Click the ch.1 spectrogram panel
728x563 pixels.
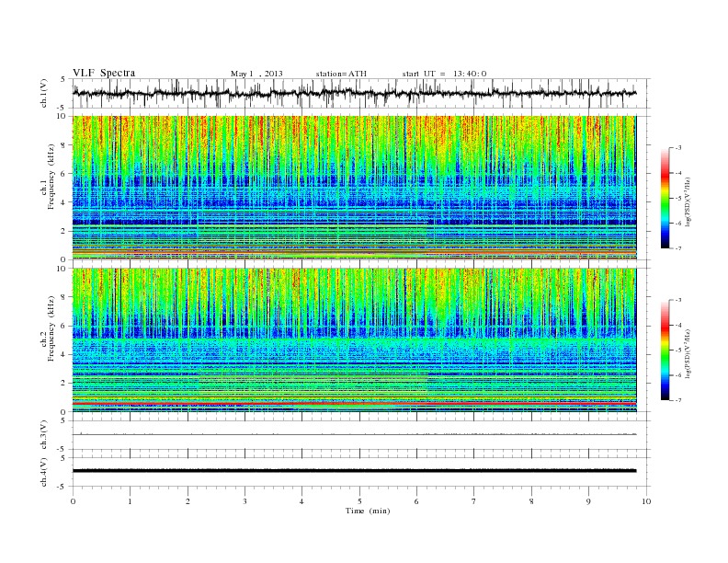(354, 188)
